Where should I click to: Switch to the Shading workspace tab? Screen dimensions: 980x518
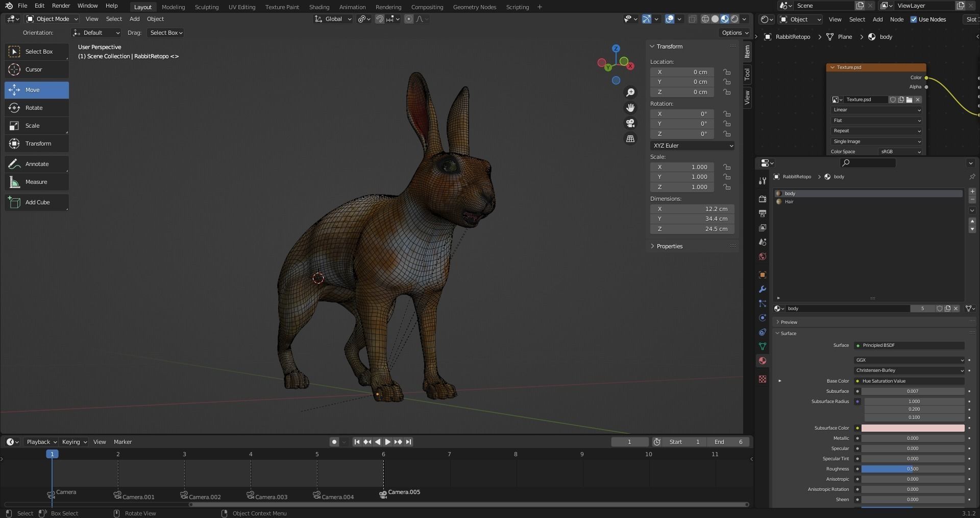click(319, 7)
